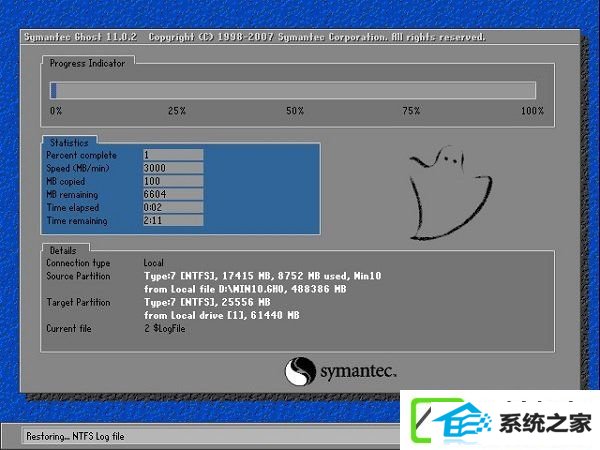Click the Progress Indicator panel tab
This screenshot has height=450, width=600.
[88, 63]
